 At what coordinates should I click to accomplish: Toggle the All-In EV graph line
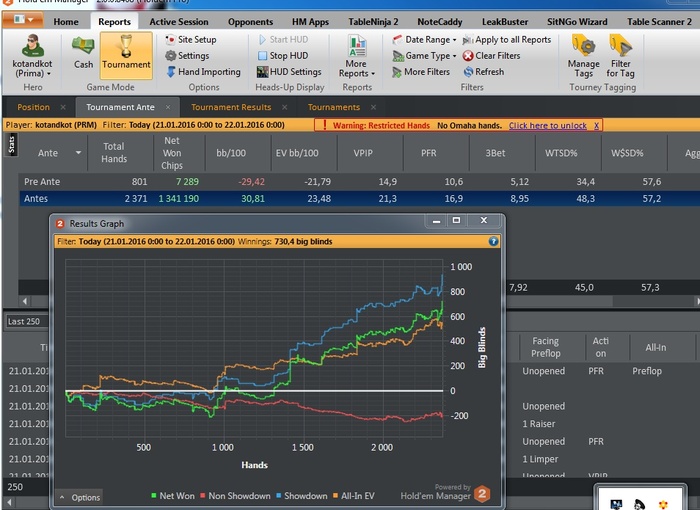coord(354,496)
